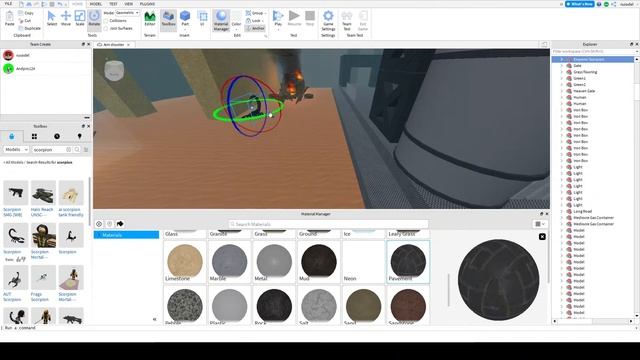Click the Team Test button
The image size is (640, 360).
(x=347, y=20)
